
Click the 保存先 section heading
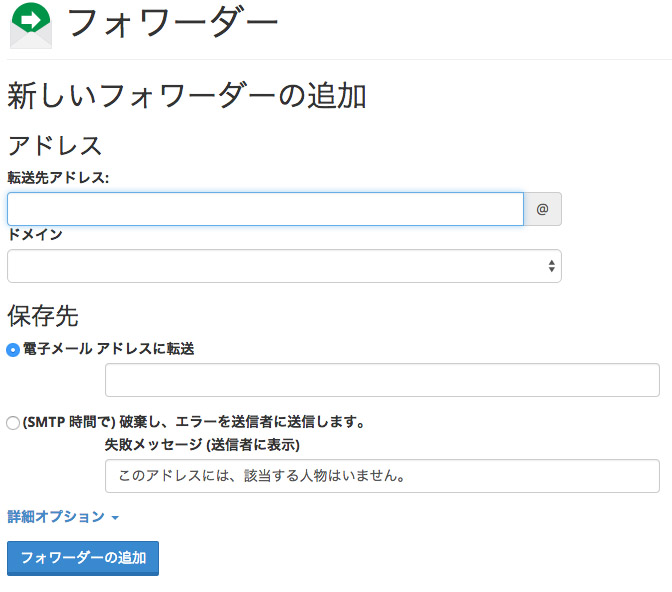(x=43, y=316)
